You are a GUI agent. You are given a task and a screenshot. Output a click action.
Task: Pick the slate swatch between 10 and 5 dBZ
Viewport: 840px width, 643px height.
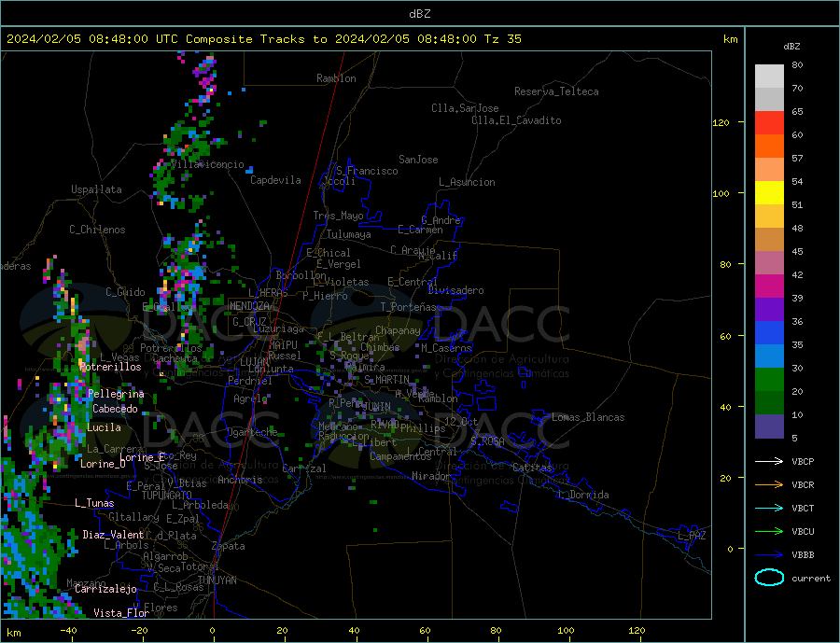769,426
